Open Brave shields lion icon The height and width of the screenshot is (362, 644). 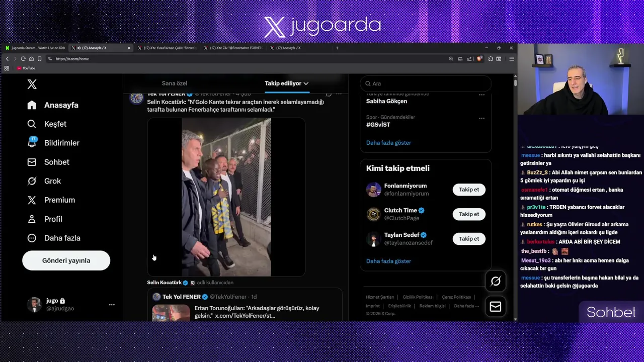click(479, 59)
